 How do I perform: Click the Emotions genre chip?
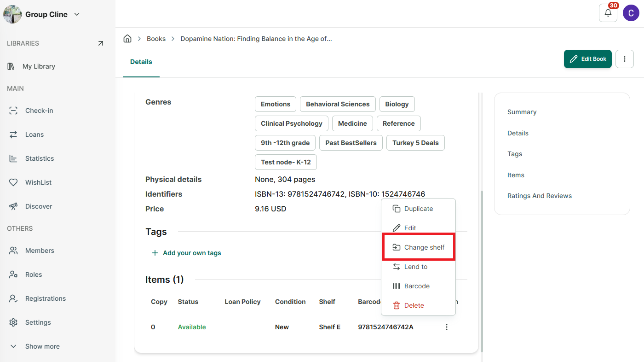pos(276,104)
